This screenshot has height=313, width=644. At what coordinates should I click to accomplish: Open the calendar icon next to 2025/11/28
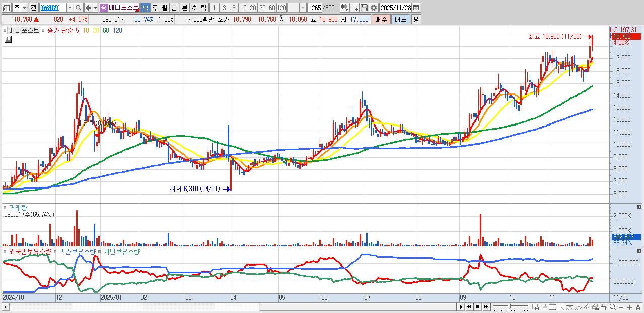click(416, 8)
